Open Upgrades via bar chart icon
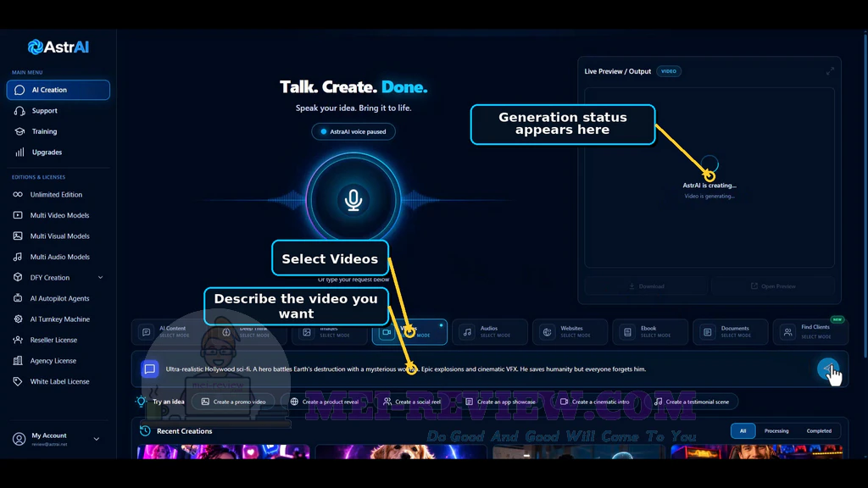This screenshot has height=488, width=868. [19, 152]
